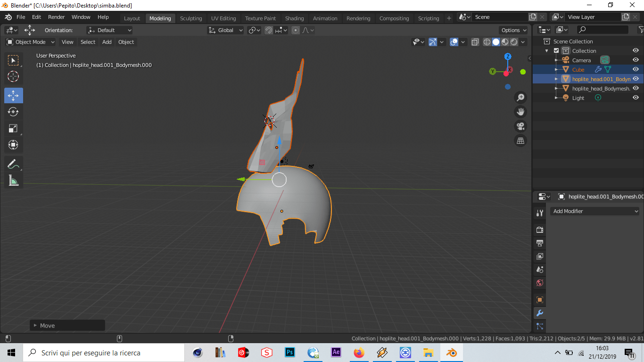Toggle show gizmo button
The image size is (644, 362).
tap(433, 42)
